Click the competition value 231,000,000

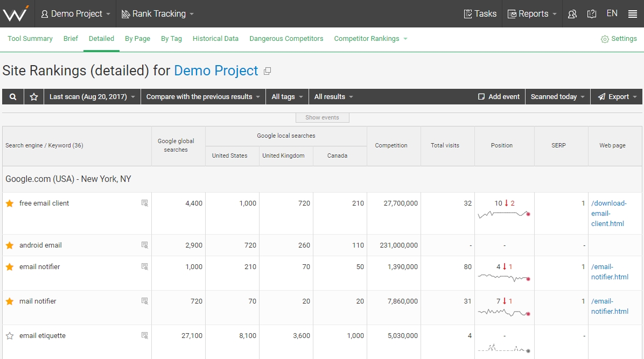tap(399, 245)
